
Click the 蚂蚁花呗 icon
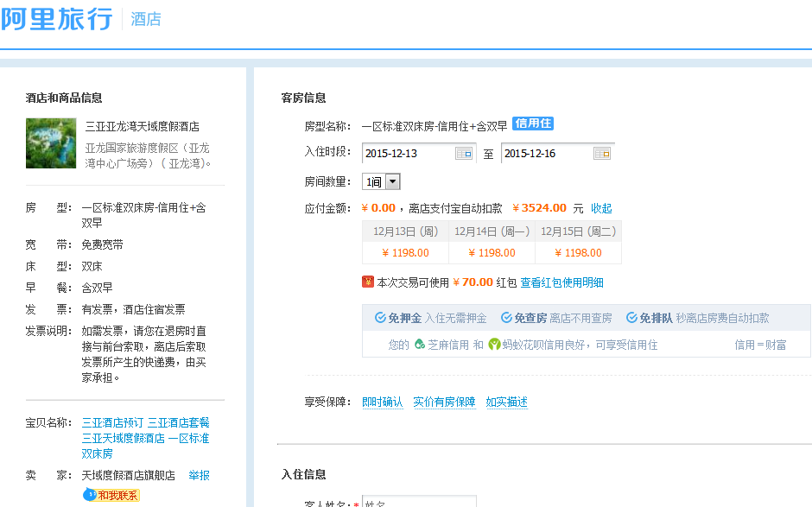pos(494,345)
